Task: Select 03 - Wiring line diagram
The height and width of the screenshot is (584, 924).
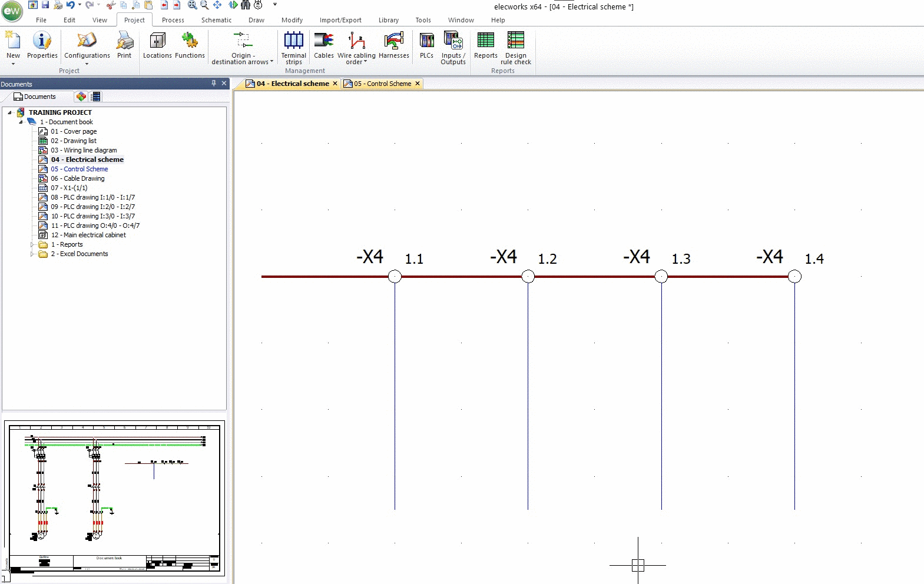Action: [x=84, y=150]
